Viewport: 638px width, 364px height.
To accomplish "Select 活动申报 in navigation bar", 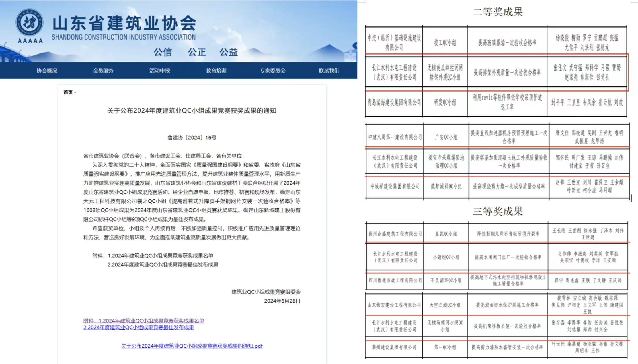I will click(159, 71).
